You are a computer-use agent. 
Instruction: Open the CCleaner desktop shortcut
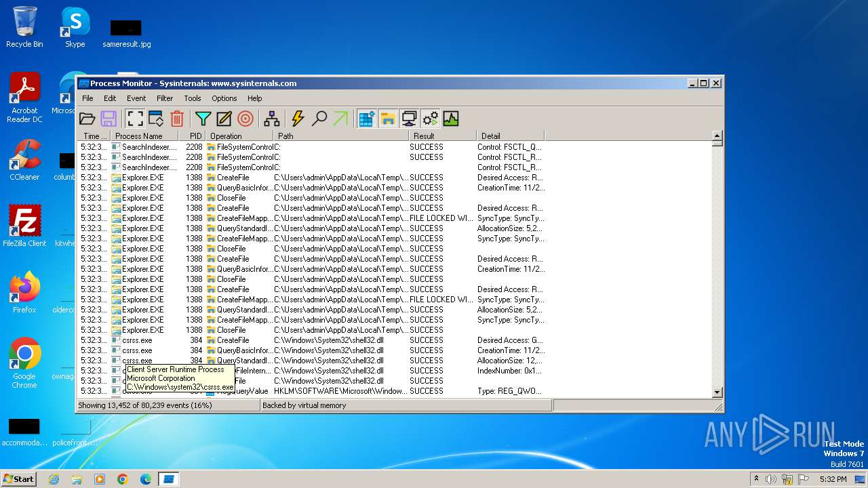click(24, 160)
